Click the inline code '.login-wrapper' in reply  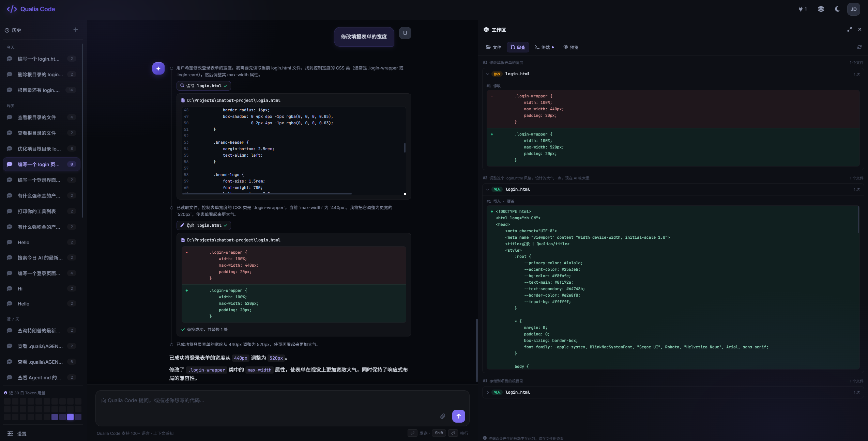point(207,370)
